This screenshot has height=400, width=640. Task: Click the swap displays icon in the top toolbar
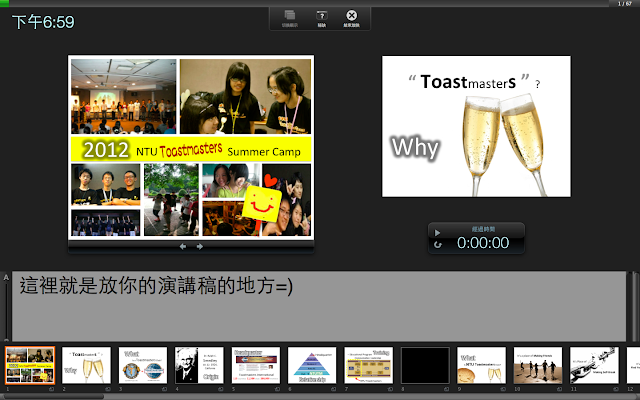[290, 16]
